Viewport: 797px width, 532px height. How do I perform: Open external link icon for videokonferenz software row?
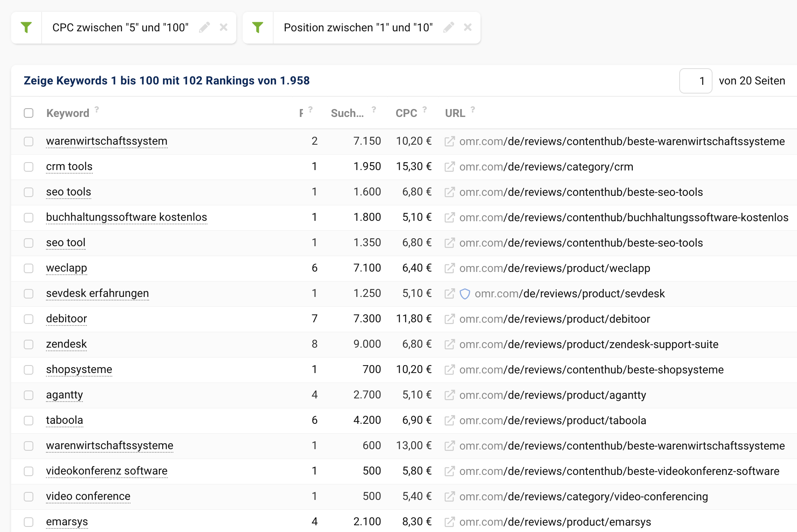[449, 471]
